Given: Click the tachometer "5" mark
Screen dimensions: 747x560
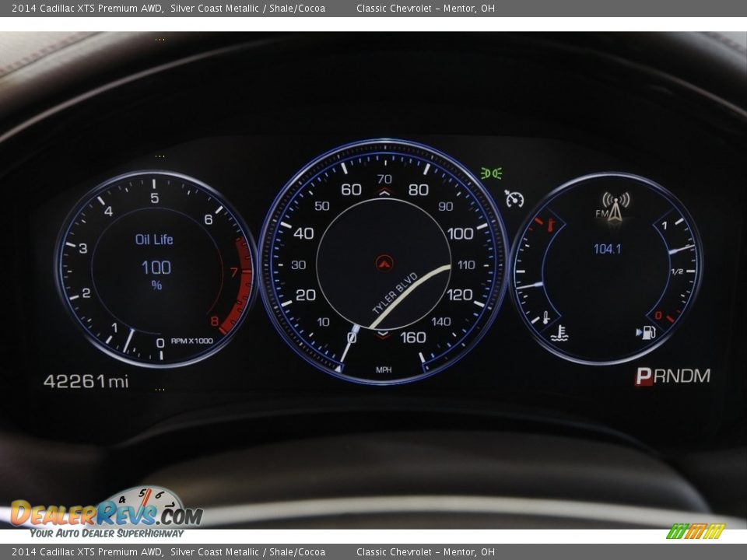Looking at the screenshot, I should coord(154,198).
